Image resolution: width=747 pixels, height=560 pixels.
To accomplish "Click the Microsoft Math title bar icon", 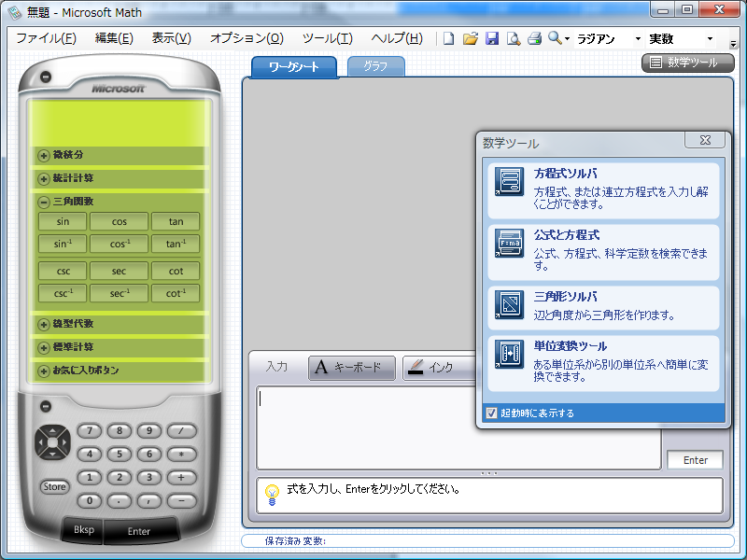I will 15,12.
